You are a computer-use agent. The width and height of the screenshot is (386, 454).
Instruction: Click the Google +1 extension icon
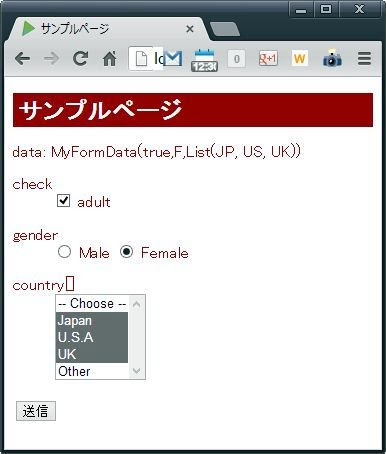point(268,59)
